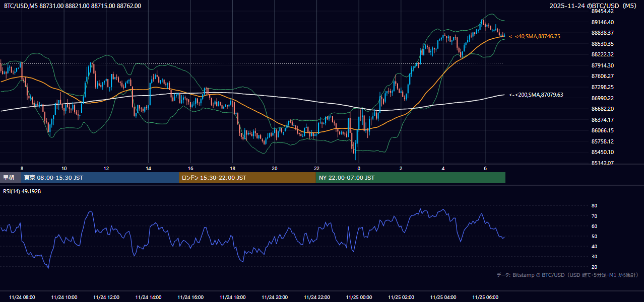The image size is (644, 302).
Task: Click price axis value 88838.37
Action: [602, 33]
